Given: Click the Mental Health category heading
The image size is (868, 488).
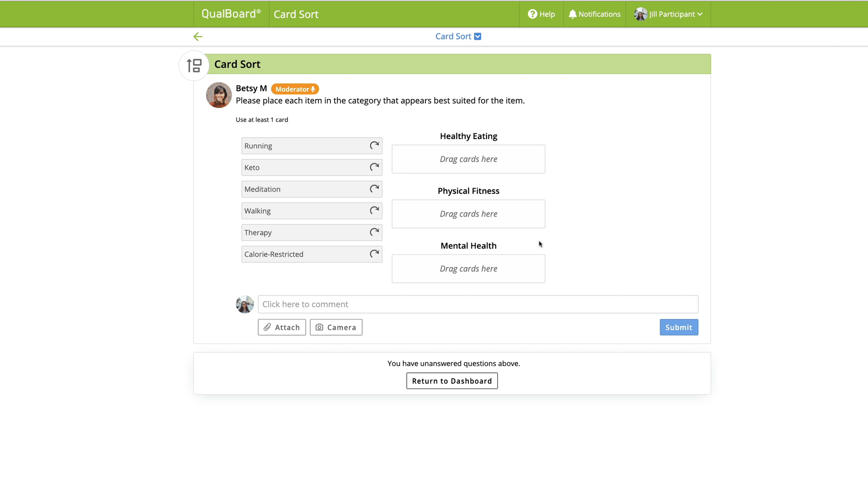Looking at the screenshot, I should click(468, 246).
